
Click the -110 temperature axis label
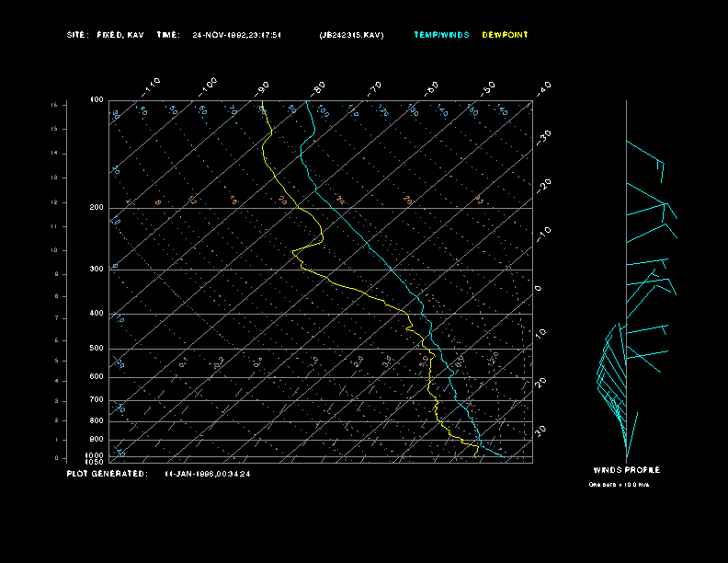(152, 86)
